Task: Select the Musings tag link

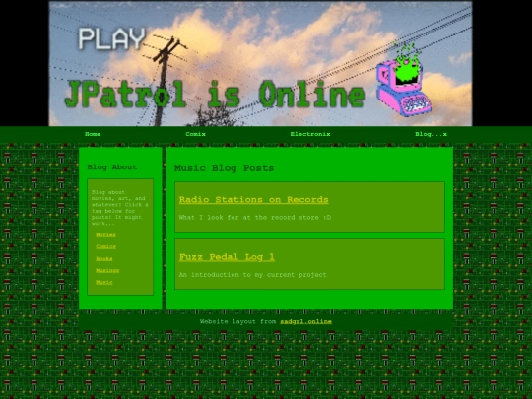Action: (107, 270)
